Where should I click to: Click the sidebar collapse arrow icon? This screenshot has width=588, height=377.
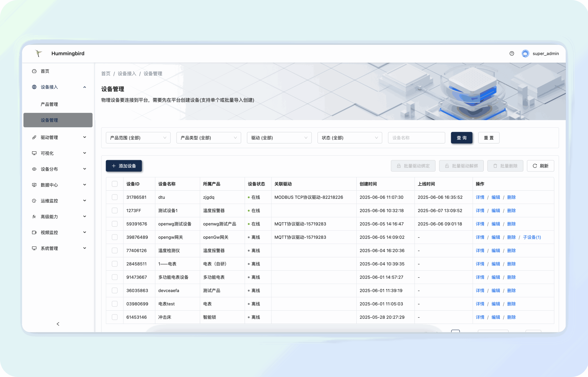[x=58, y=324]
